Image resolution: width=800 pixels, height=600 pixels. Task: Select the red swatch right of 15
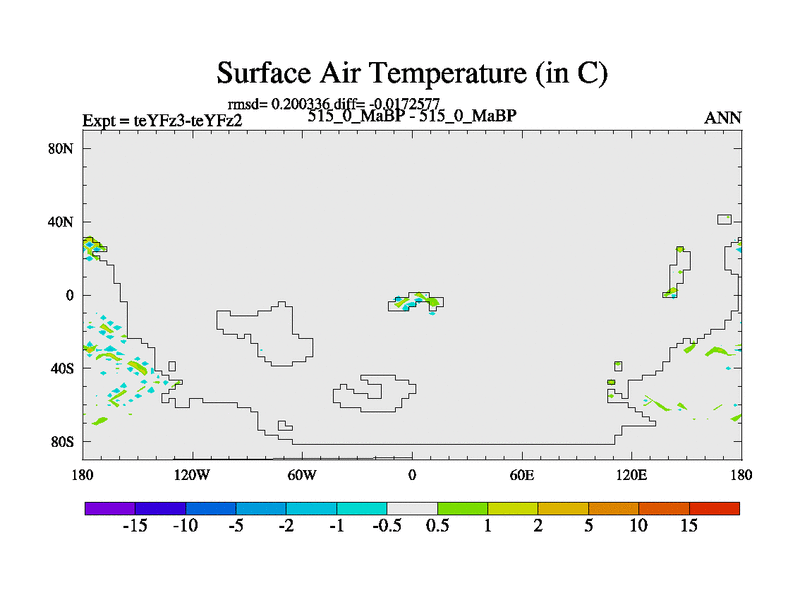pos(714,508)
